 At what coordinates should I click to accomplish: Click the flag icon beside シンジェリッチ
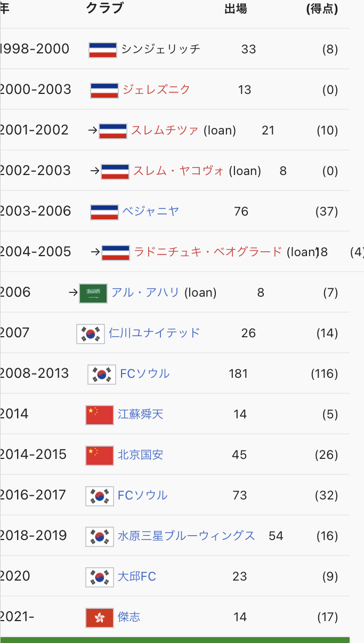103,50
